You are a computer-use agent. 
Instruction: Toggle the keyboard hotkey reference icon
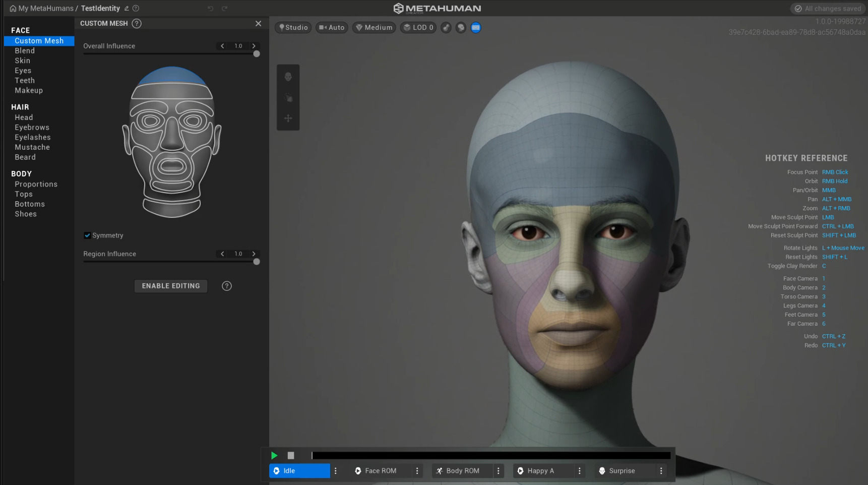(475, 28)
